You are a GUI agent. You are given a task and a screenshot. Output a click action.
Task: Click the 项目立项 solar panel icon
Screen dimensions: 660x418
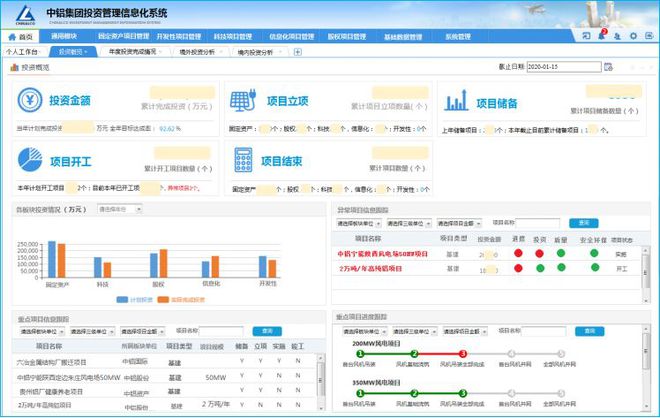(243, 100)
